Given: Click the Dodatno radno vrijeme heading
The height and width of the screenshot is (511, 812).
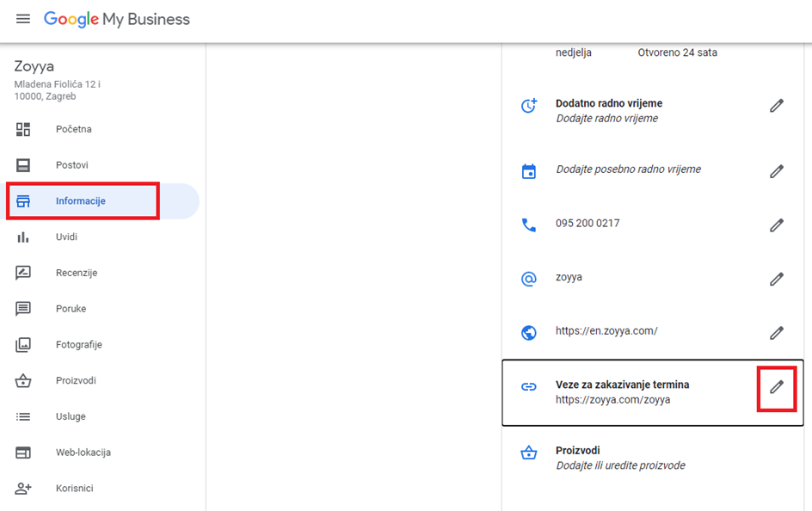Looking at the screenshot, I should coord(609,103).
